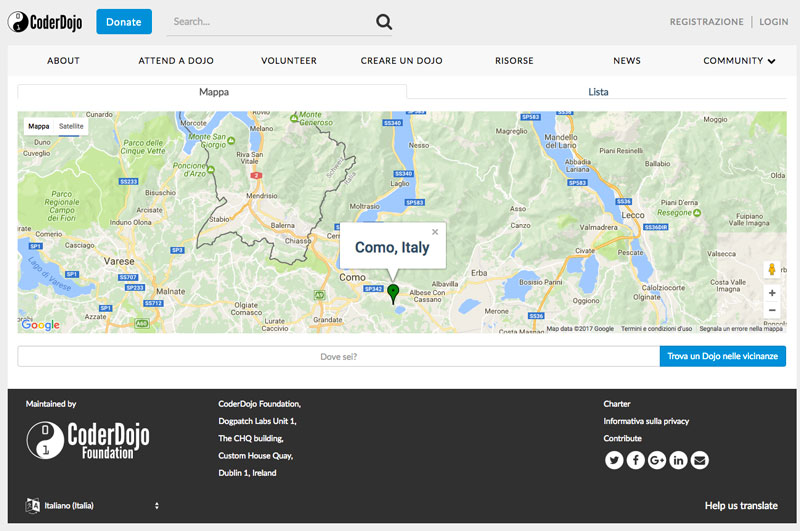Open the Facebook social icon

pyautogui.click(x=635, y=460)
